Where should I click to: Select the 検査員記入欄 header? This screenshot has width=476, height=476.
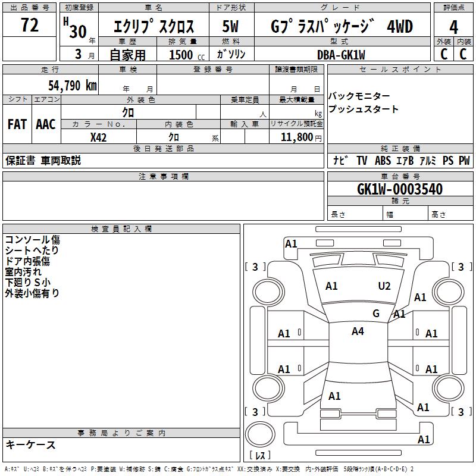coord(121,229)
